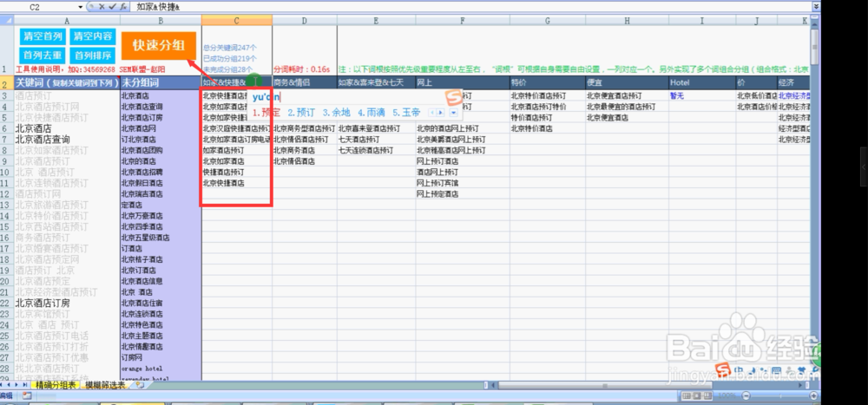
Task: Click the insert new worksheet tab icon
Action: pyautogui.click(x=140, y=386)
